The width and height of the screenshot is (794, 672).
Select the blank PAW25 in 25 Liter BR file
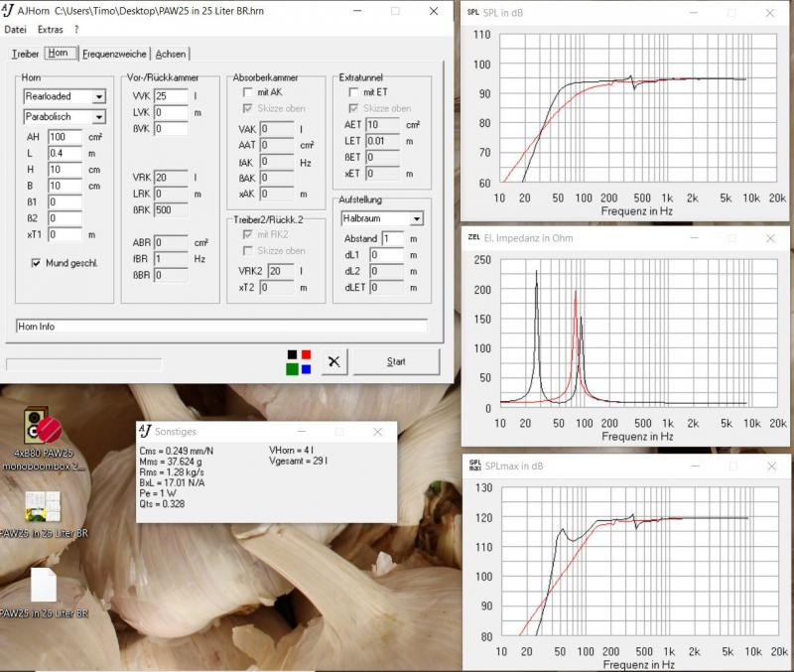pos(45,586)
